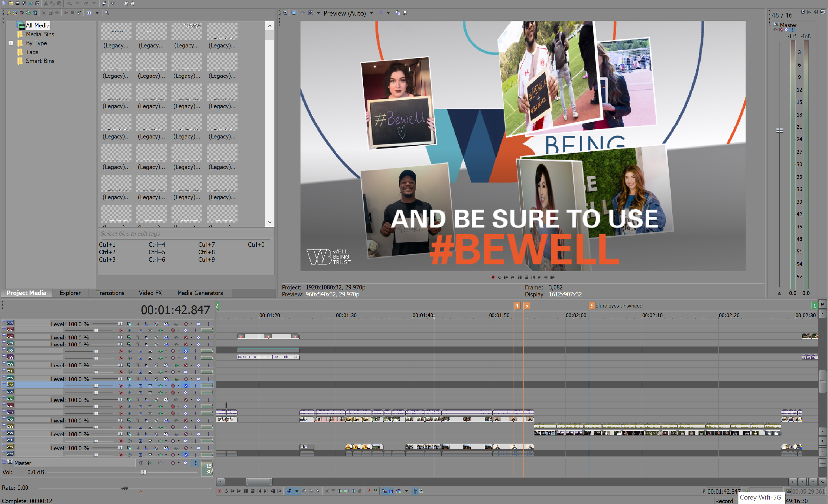Toggle Loop Playback in the timeline transport
The height and width of the screenshot is (504, 828).
click(x=226, y=491)
